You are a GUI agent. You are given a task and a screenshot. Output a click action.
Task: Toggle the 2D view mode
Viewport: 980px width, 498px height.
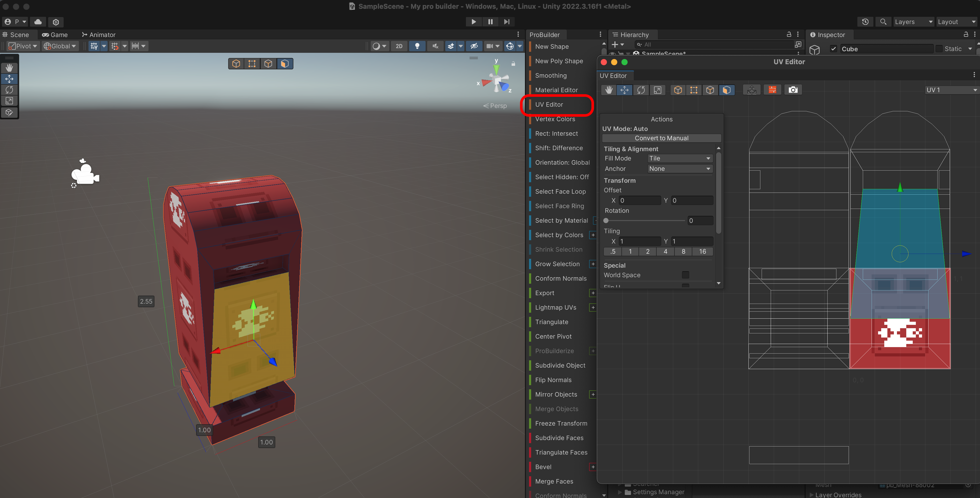tap(399, 46)
